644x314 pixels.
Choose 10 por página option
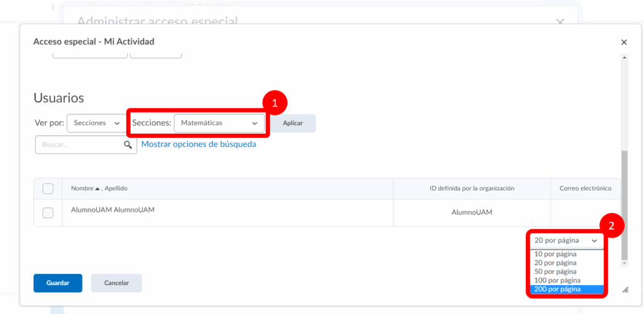(555, 254)
